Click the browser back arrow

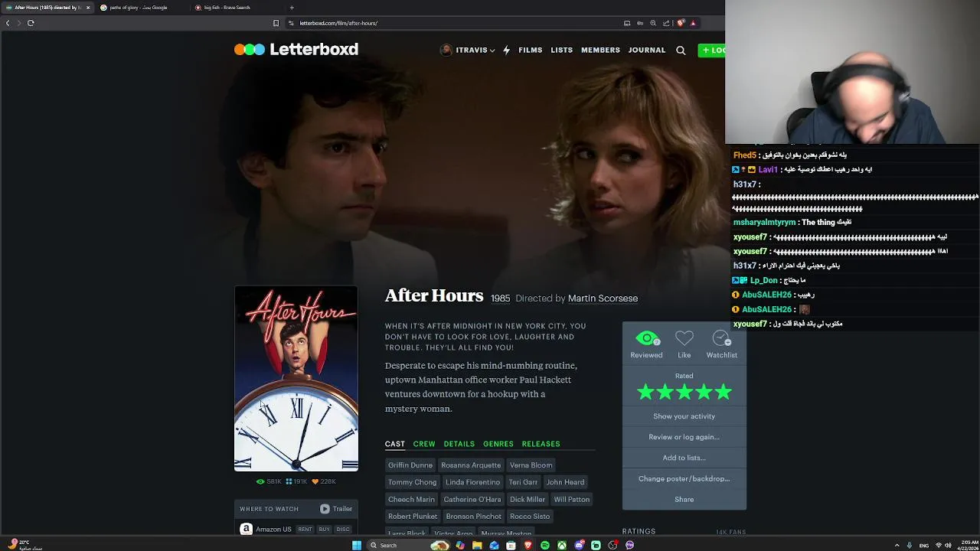(8, 23)
